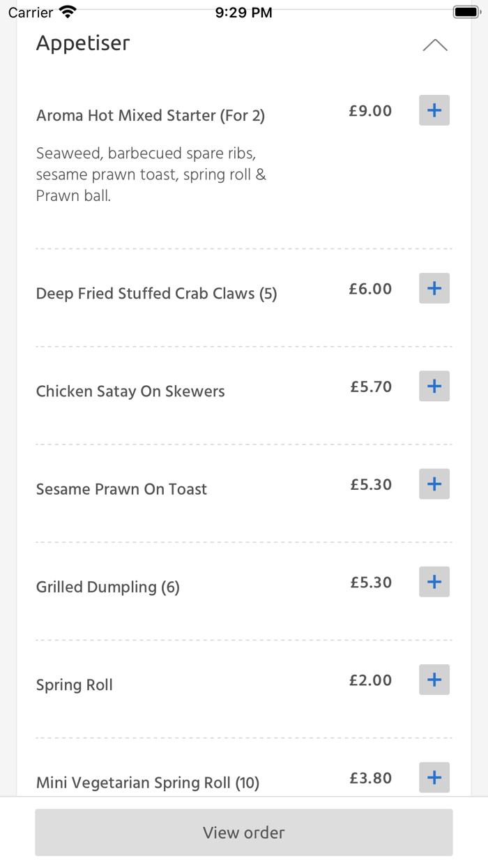Add Chicken Satay On Skewers
Screen dimensions: 488x868
point(434,386)
